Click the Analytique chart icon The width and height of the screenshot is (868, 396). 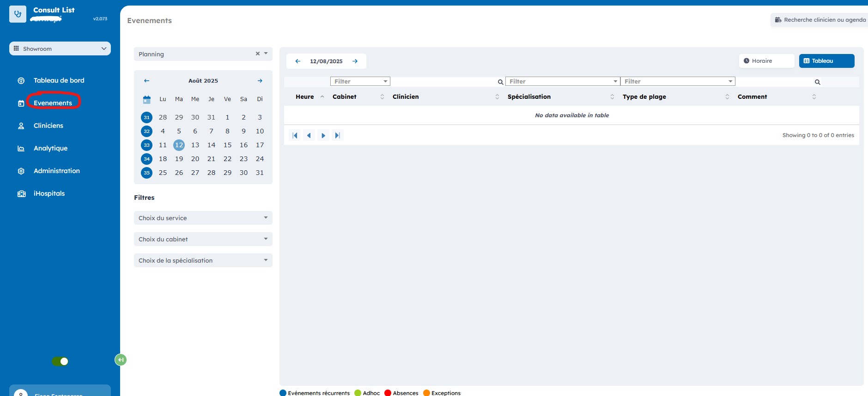pyautogui.click(x=21, y=149)
